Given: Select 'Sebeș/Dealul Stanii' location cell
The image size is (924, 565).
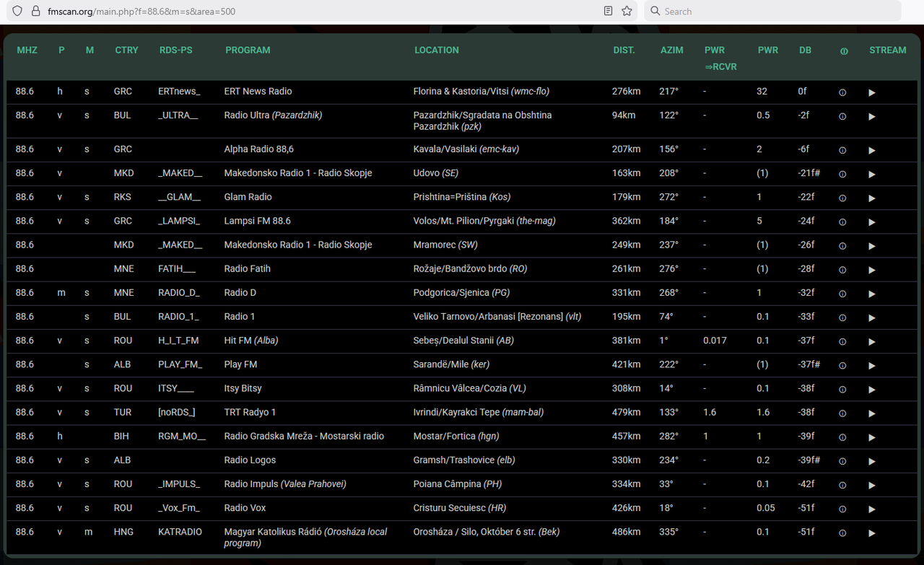Looking at the screenshot, I should (463, 340).
